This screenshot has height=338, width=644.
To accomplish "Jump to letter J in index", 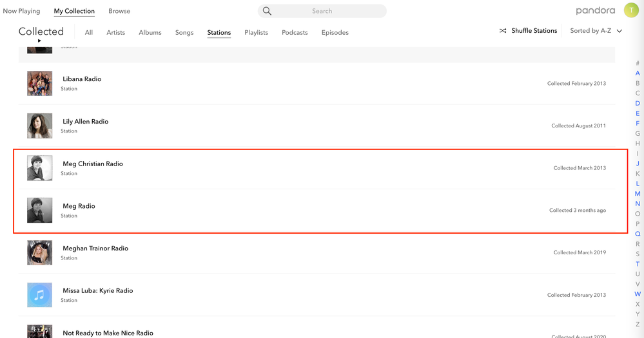I will pos(638,164).
